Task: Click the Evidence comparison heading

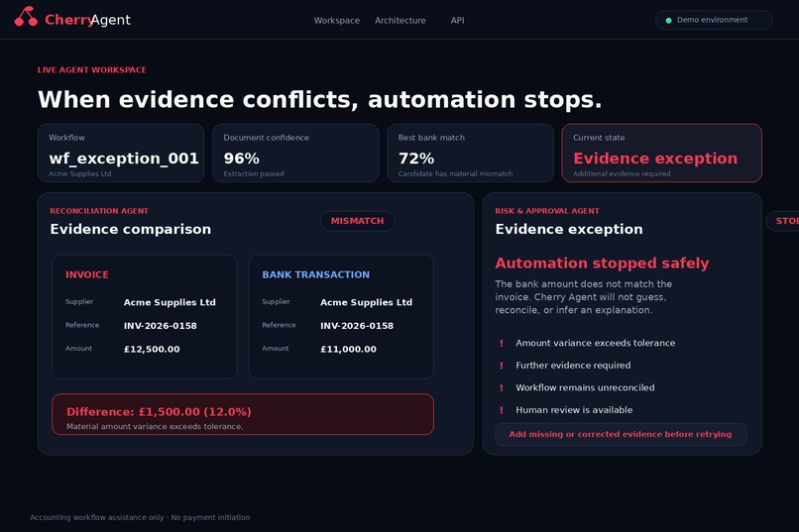Action: pyautogui.click(x=131, y=229)
